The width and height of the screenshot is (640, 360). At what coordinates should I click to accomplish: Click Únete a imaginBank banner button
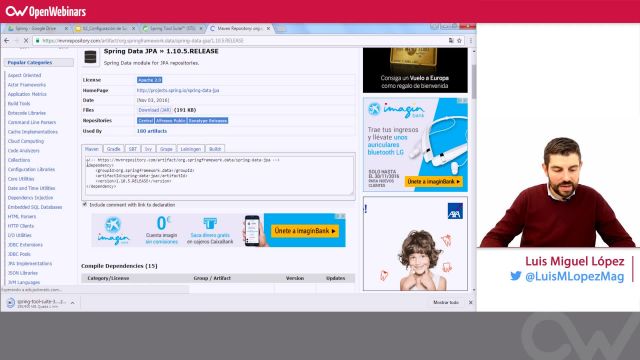305,231
